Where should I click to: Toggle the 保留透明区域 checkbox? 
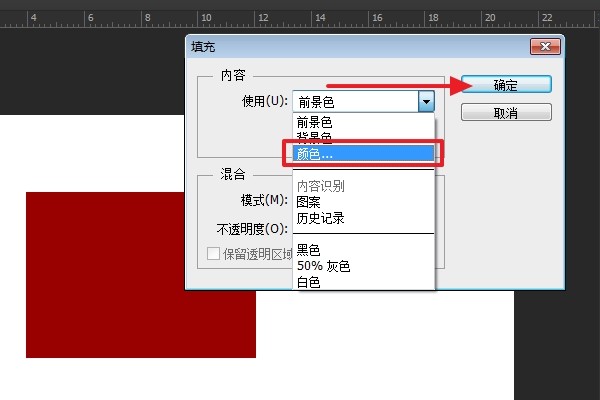(x=213, y=253)
